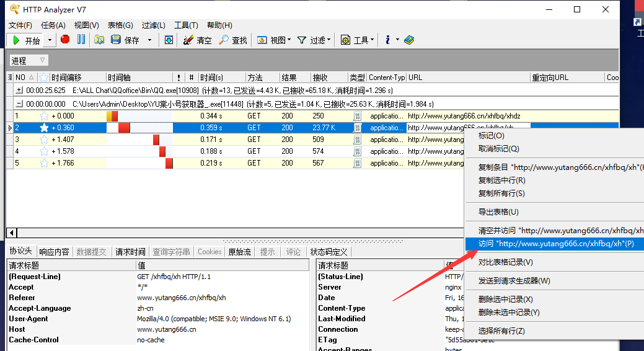
Task: Start capture with the green 开始 play icon
Action: pyautogui.click(x=16, y=40)
